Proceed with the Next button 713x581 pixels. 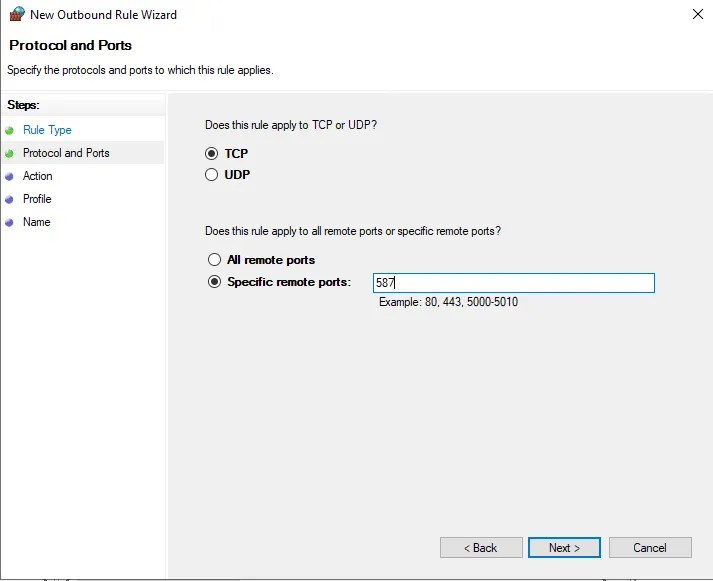(564, 548)
